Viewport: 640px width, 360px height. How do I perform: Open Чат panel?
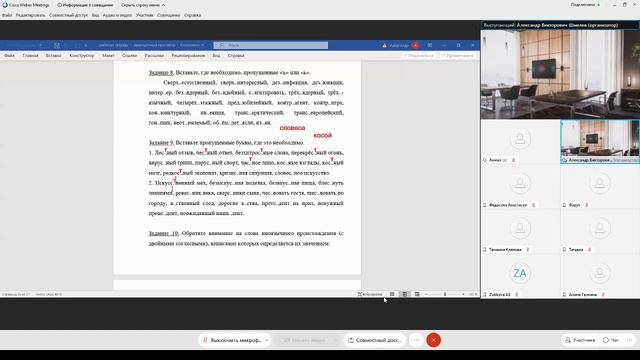pos(611,340)
